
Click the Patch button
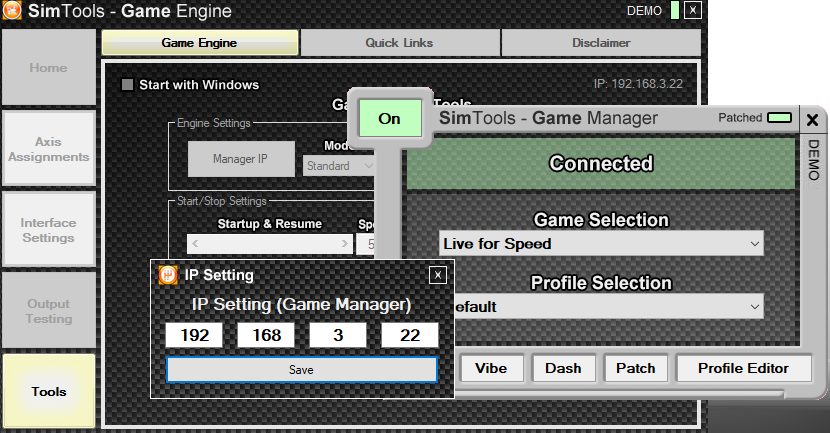pyautogui.click(x=636, y=368)
